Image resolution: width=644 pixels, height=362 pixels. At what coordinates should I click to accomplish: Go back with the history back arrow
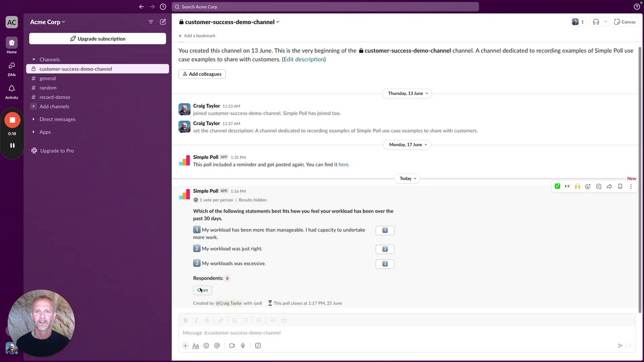(141, 7)
